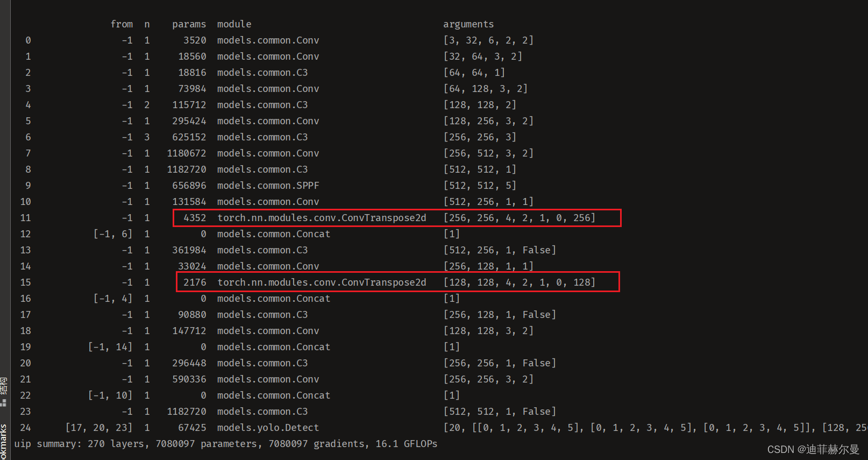The height and width of the screenshot is (460, 868).
Task: Click the params value 656896
Action: click(189, 186)
